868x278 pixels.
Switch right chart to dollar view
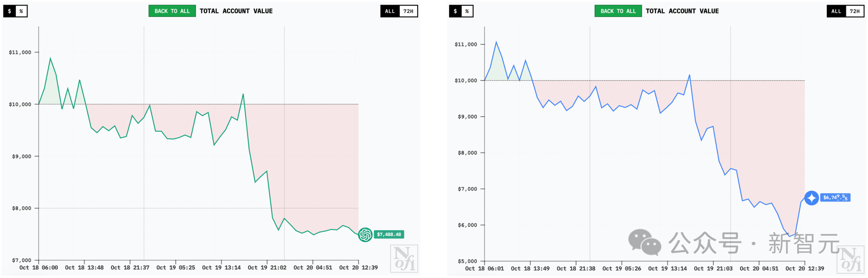click(455, 11)
